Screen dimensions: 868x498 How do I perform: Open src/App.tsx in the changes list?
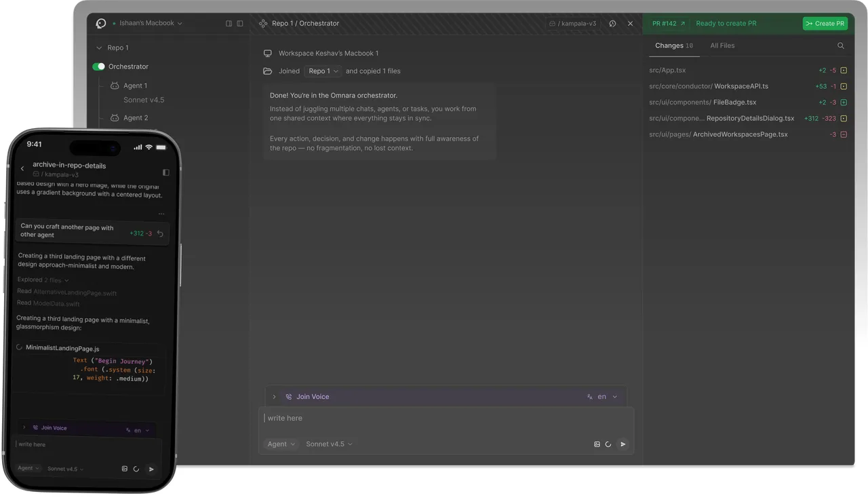coord(667,70)
